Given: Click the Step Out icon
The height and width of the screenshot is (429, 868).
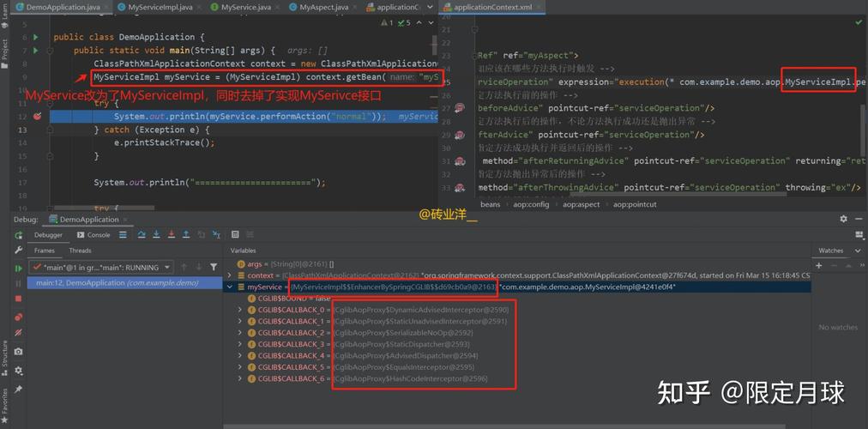Looking at the screenshot, I should pyautogui.click(x=187, y=235).
